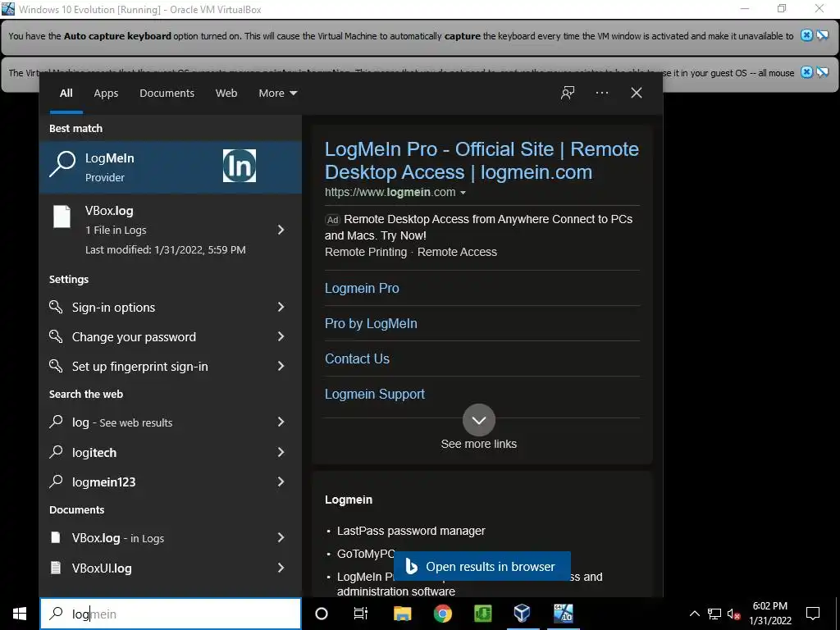Image resolution: width=840 pixels, height=630 pixels.
Task: Open the logmein.com URL dropdown caret
Action: pyautogui.click(x=463, y=193)
